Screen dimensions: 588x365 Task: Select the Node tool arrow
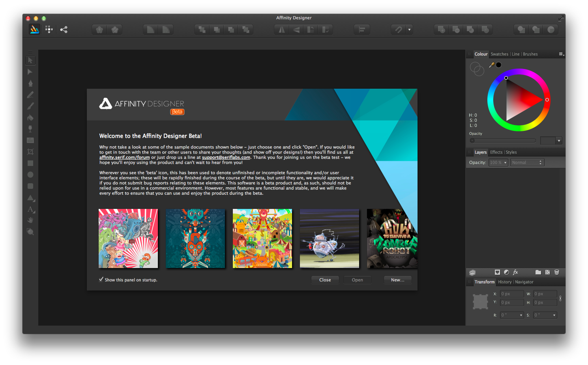pyautogui.click(x=30, y=72)
